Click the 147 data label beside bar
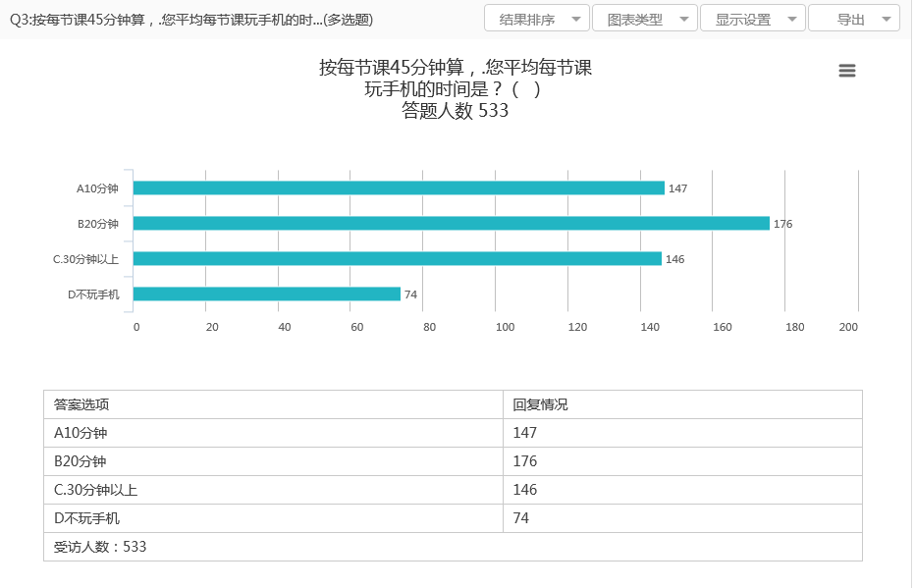This screenshot has width=915, height=588. [677, 188]
